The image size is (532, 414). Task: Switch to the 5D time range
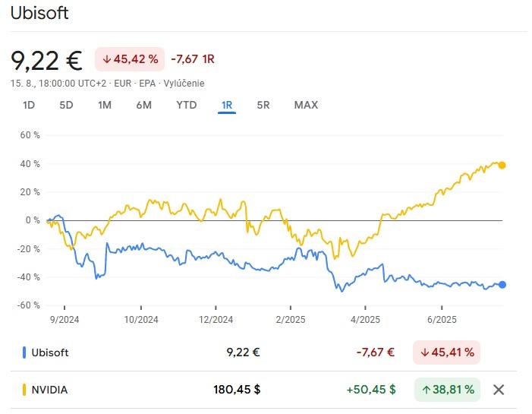(x=66, y=105)
